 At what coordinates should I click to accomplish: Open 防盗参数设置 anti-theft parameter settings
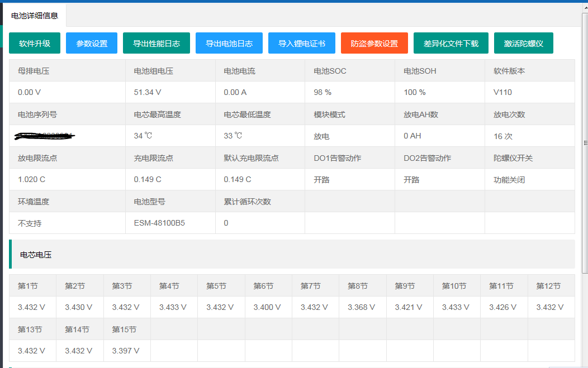tap(374, 42)
